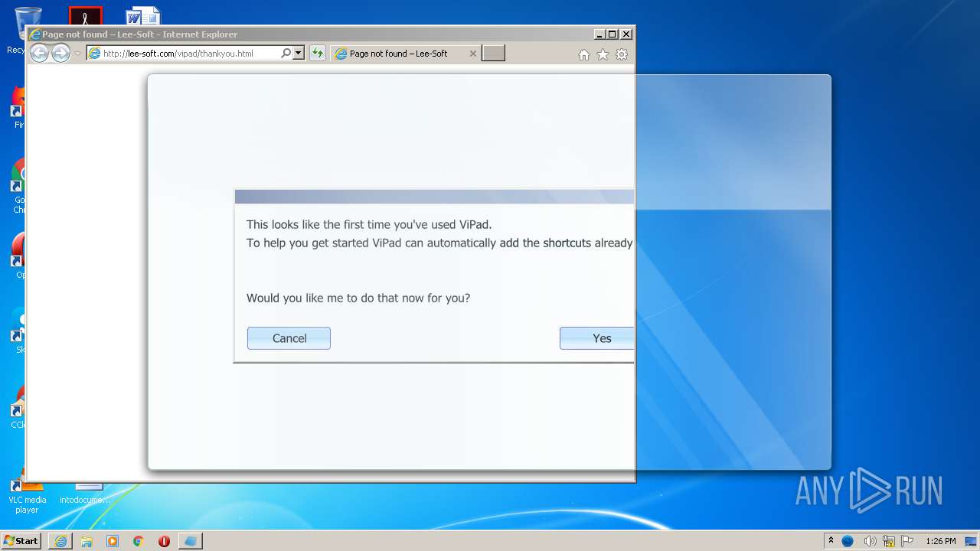Select the Word document desktop icon

143,15
